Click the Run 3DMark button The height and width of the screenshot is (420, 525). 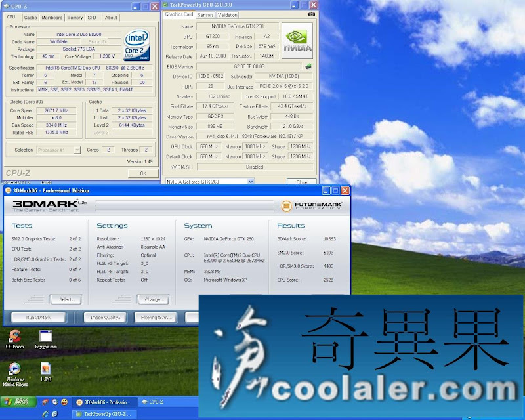(38, 317)
